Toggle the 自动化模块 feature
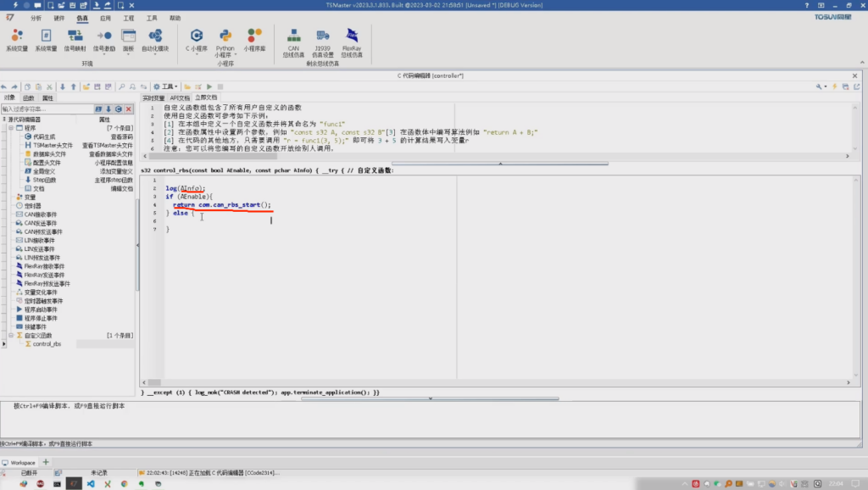This screenshot has width=868, height=490. point(155,38)
